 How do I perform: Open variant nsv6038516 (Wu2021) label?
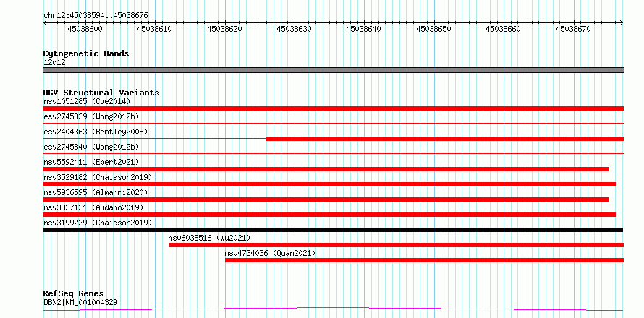click(x=209, y=238)
